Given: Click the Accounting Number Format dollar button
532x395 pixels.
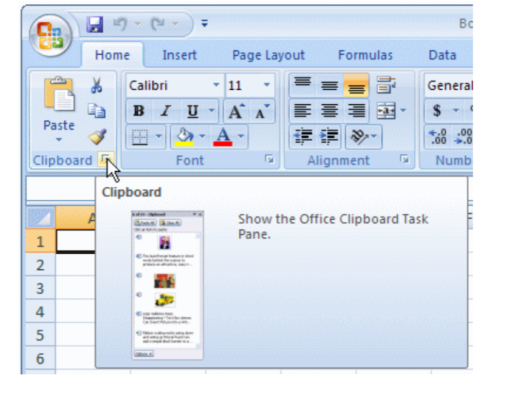Looking at the screenshot, I should coord(437,112).
